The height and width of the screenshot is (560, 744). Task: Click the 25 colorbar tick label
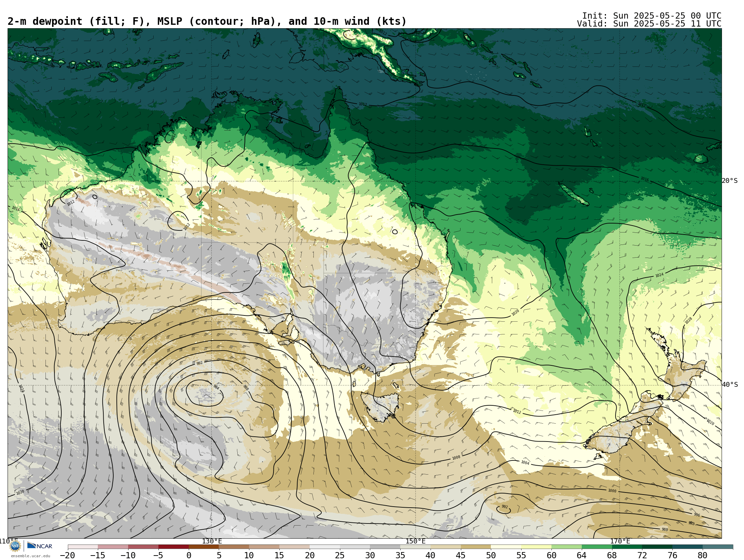click(x=340, y=555)
